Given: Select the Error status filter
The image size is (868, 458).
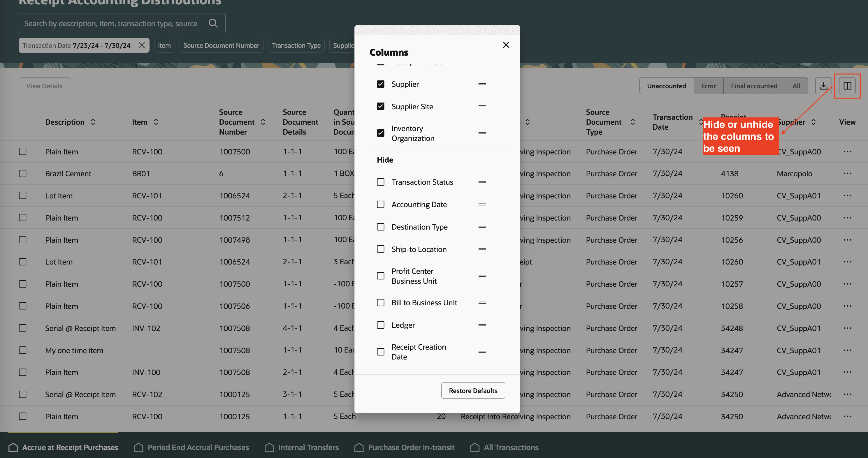Looking at the screenshot, I should coord(708,86).
